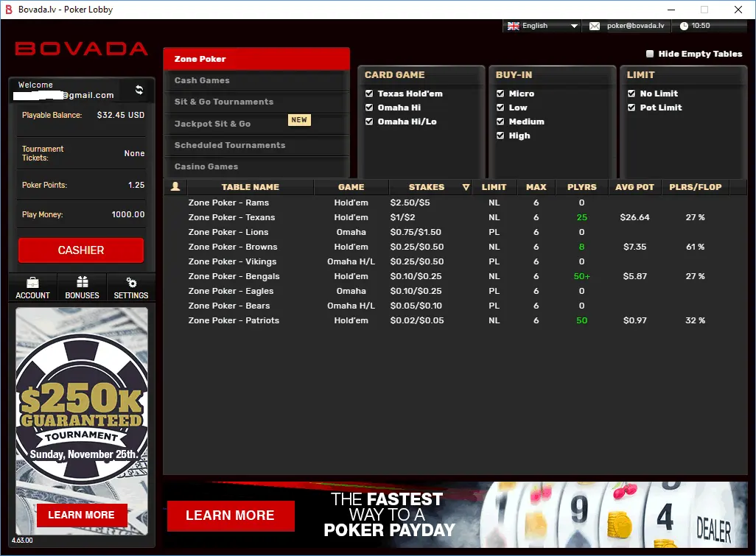Click Learn More on the $250K tournament ad

(x=81, y=515)
